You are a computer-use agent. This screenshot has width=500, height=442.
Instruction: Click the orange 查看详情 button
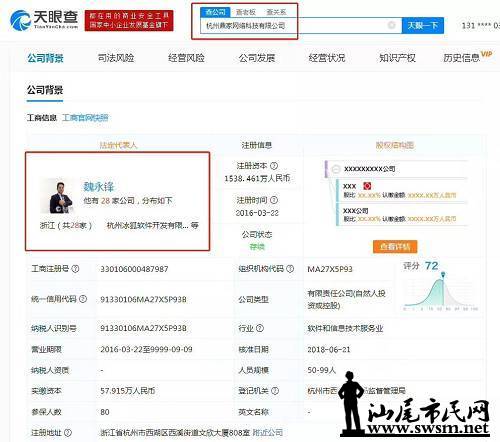click(x=395, y=247)
